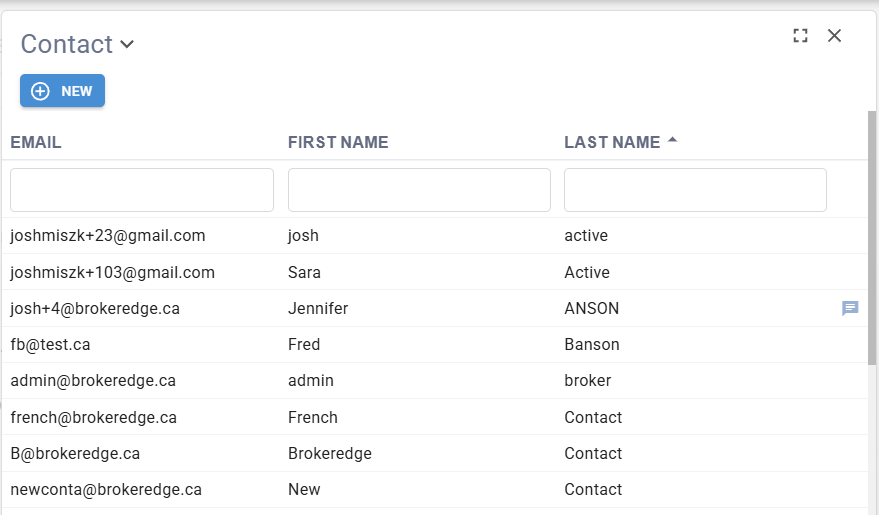Toggle sort arrow beside LAST NAME
This screenshot has width=879, height=515.
tap(673, 140)
